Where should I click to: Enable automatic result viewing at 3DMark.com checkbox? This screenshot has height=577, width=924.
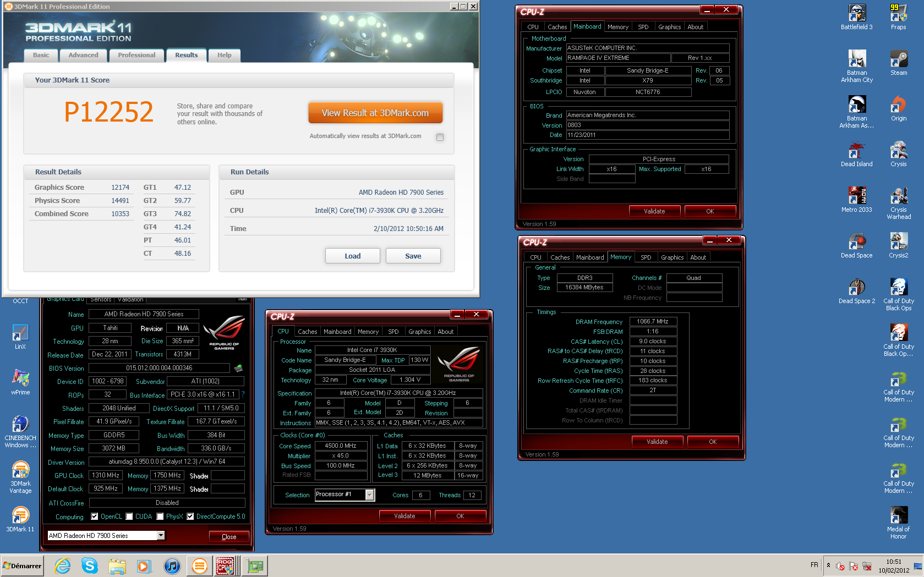pos(440,137)
